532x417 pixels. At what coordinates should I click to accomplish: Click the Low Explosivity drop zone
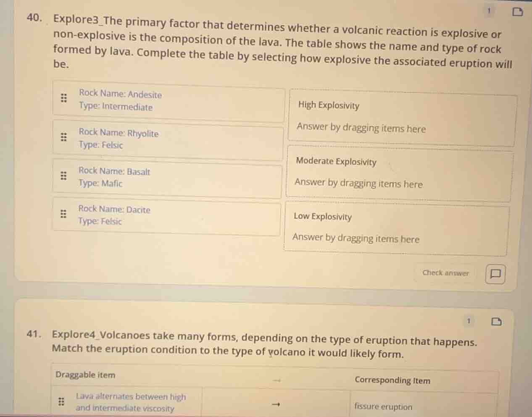click(x=396, y=230)
